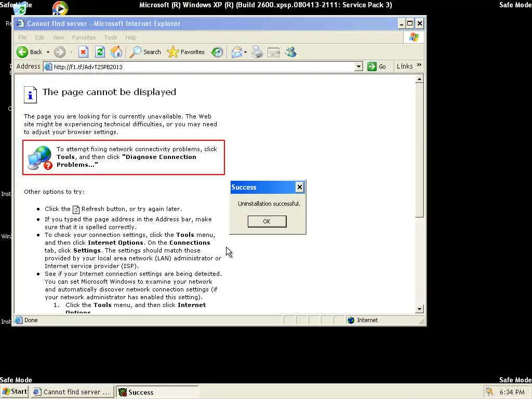Open the File menu
Image resolution: width=532 pixels, height=399 pixels.
pos(22,37)
